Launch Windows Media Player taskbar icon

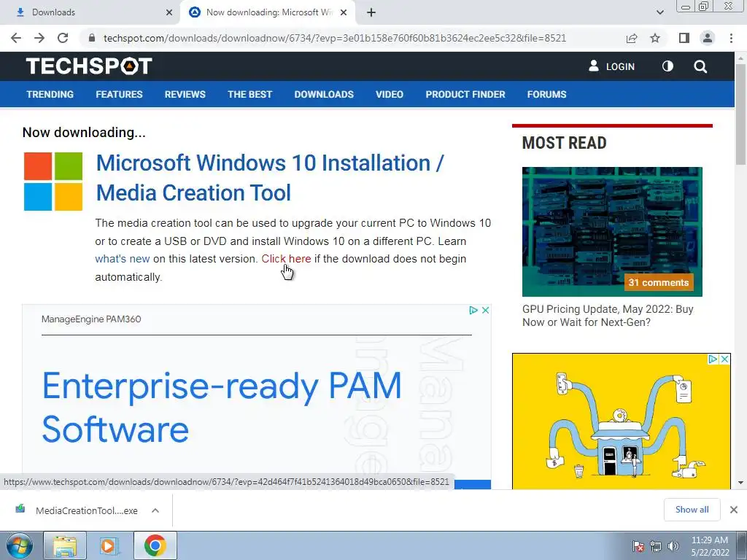(109, 545)
